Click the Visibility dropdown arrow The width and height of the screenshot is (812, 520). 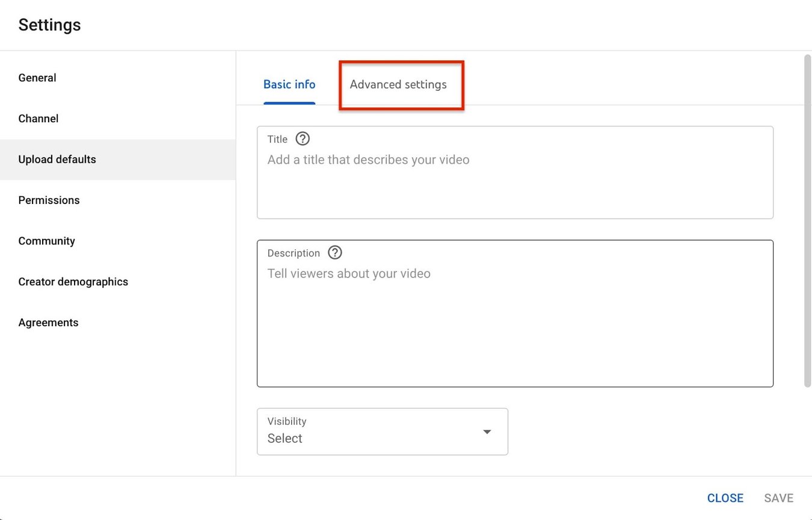pos(487,432)
